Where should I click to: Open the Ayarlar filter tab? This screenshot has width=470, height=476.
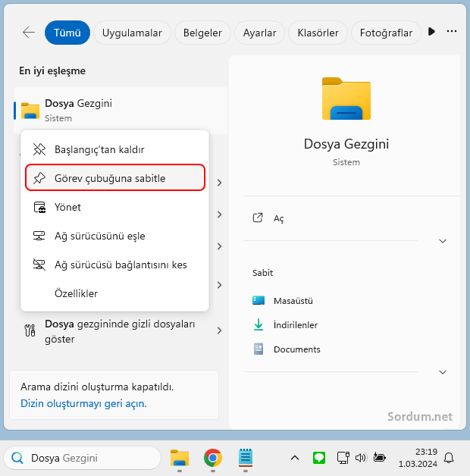(x=259, y=33)
